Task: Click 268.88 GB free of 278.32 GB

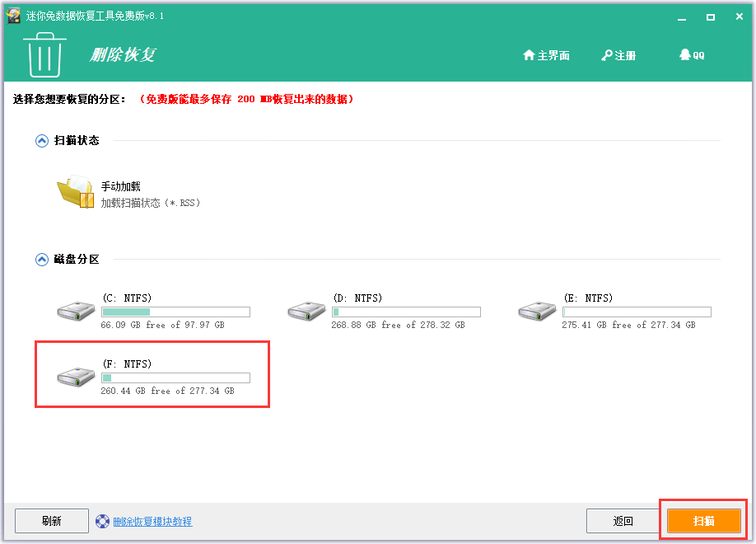Action: tap(399, 326)
